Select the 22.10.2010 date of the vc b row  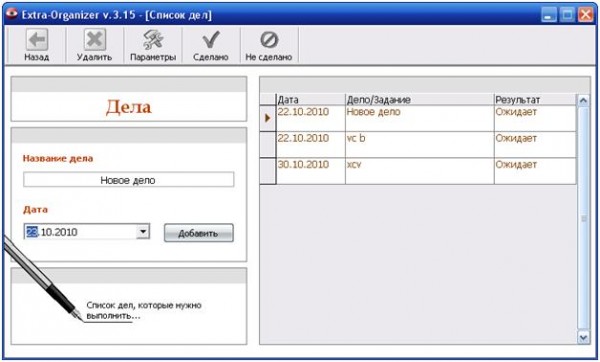(310, 145)
